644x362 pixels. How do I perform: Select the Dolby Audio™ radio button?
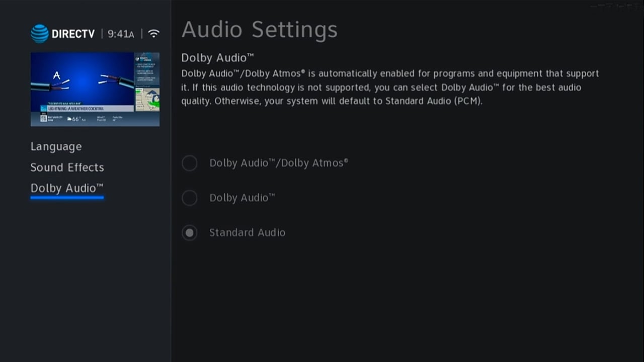pyautogui.click(x=190, y=198)
